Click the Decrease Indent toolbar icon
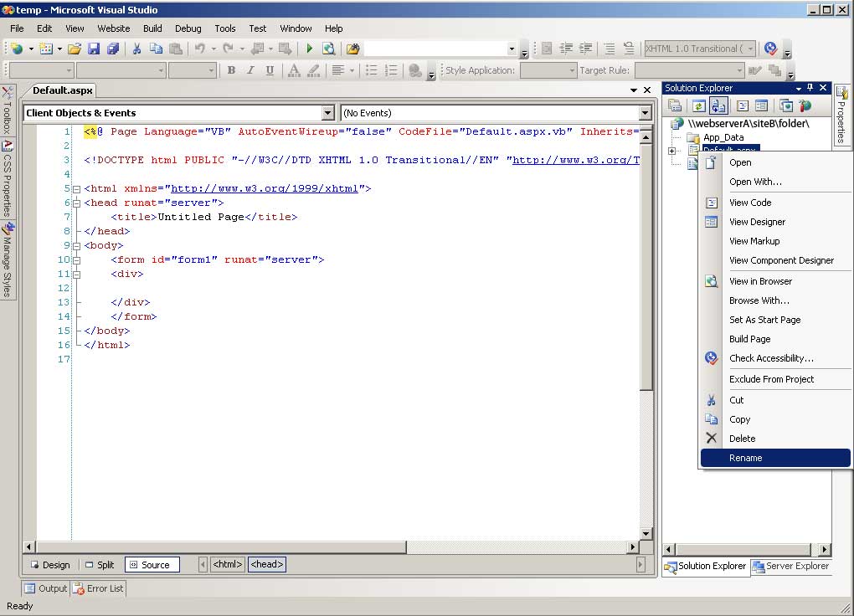The width and height of the screenshot is (854, 616). pyautogui.click(x=566, y=49)
